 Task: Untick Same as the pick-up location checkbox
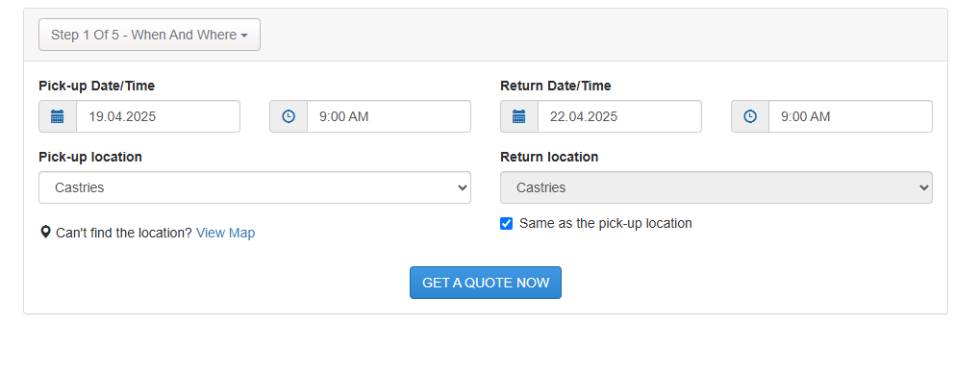506,223
